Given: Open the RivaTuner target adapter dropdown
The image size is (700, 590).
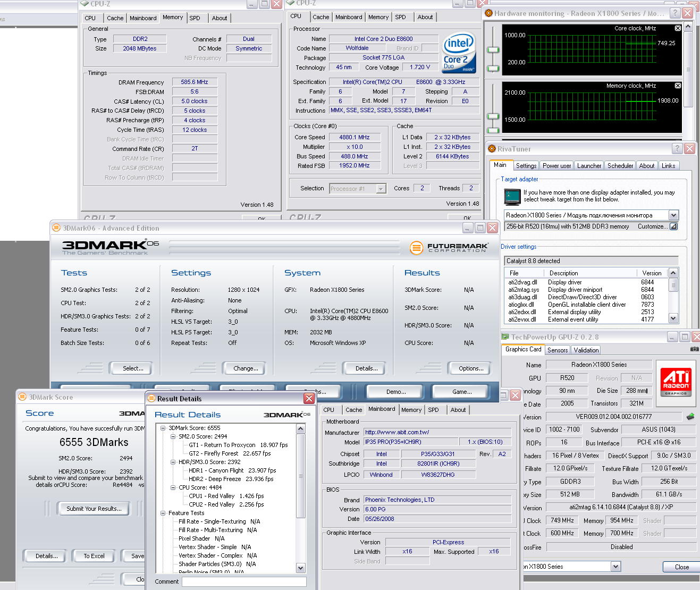Looking at the screenshot, I should tap(673, 215).
